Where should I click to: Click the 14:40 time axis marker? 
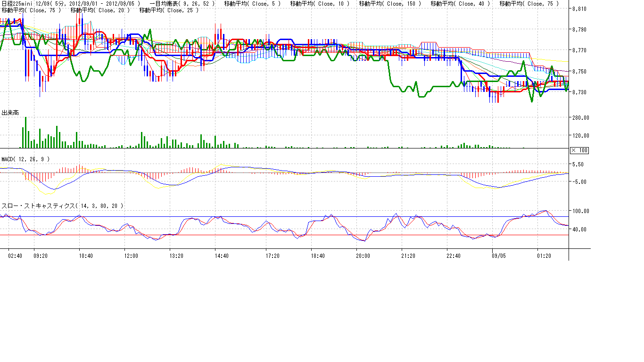(x=222, y=255)
